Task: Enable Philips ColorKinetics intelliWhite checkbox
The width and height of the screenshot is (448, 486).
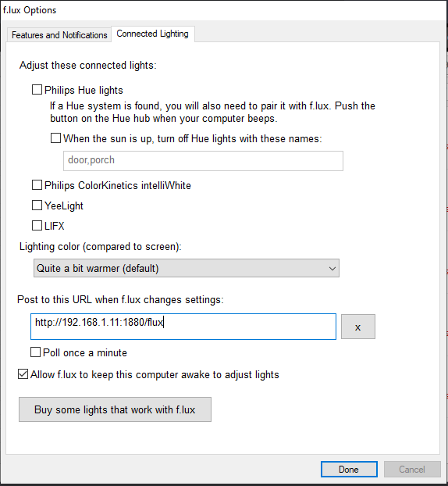Action: 37,185
